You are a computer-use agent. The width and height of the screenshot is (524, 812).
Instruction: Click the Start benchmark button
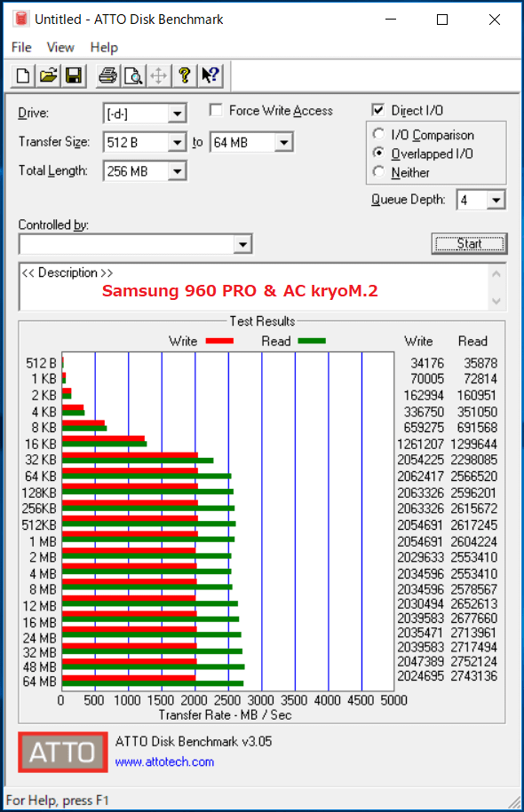tap(469, 244)
